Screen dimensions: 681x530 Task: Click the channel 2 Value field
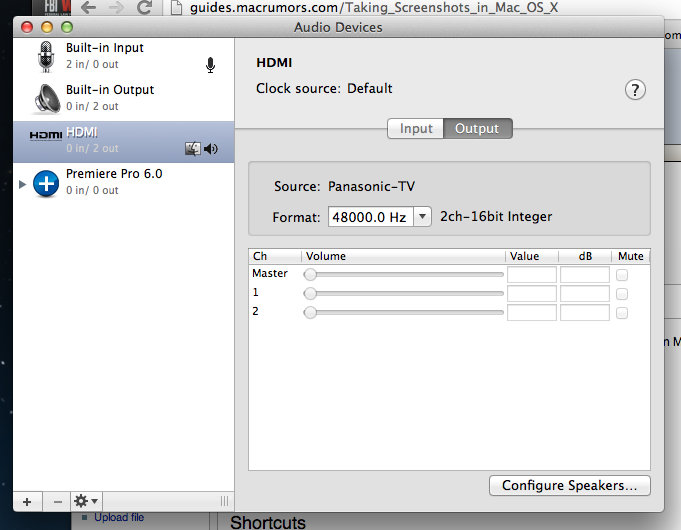532,312
